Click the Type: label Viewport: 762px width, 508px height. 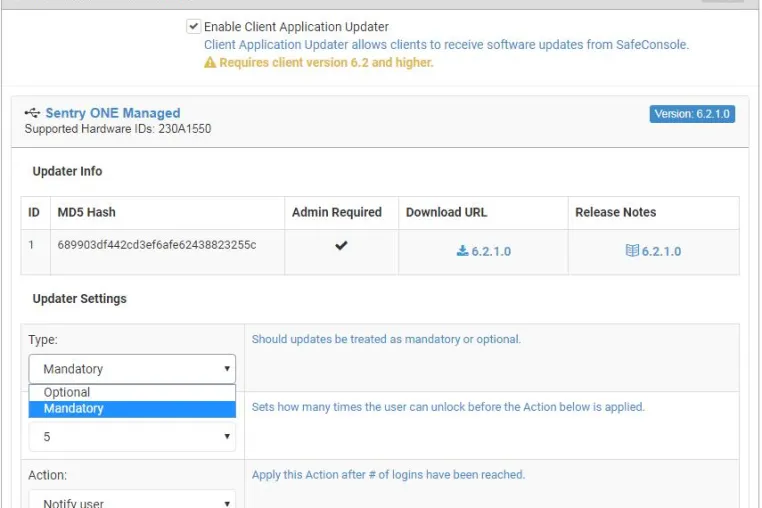[x=43, y=339]
